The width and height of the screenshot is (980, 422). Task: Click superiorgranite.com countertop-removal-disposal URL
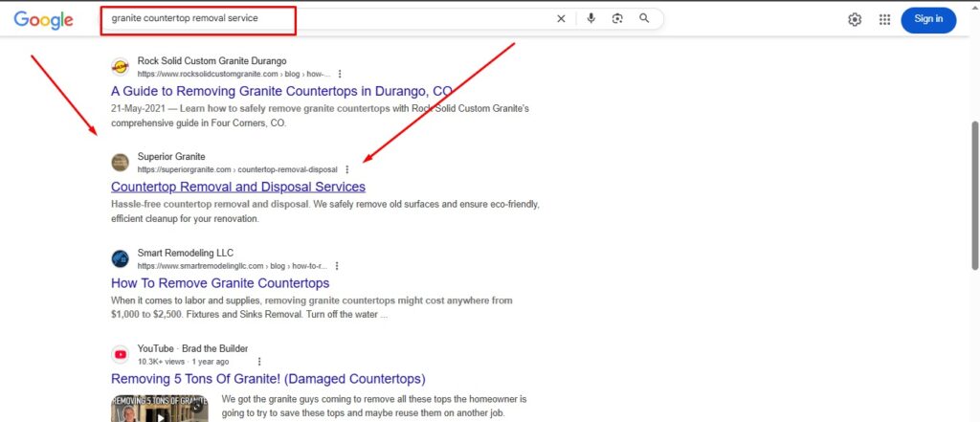237,169
